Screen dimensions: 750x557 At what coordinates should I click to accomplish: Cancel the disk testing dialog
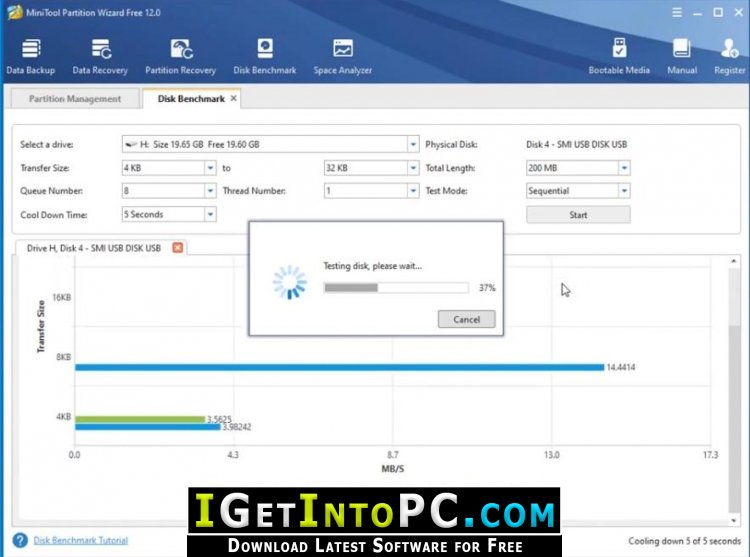click(x=466, y=319)
